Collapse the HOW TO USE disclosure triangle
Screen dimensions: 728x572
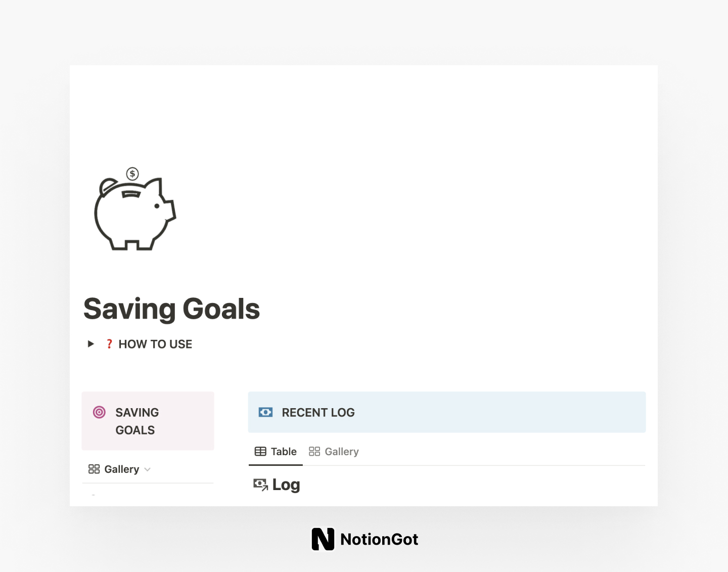point(90,344)
